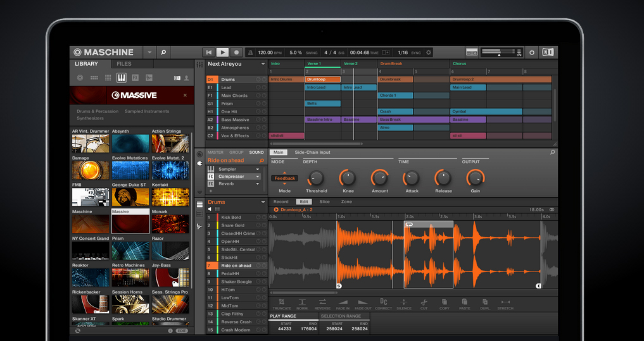Select the Absynth product thumbnail
This screenshot has width=644, height=341.
(130, 144)
